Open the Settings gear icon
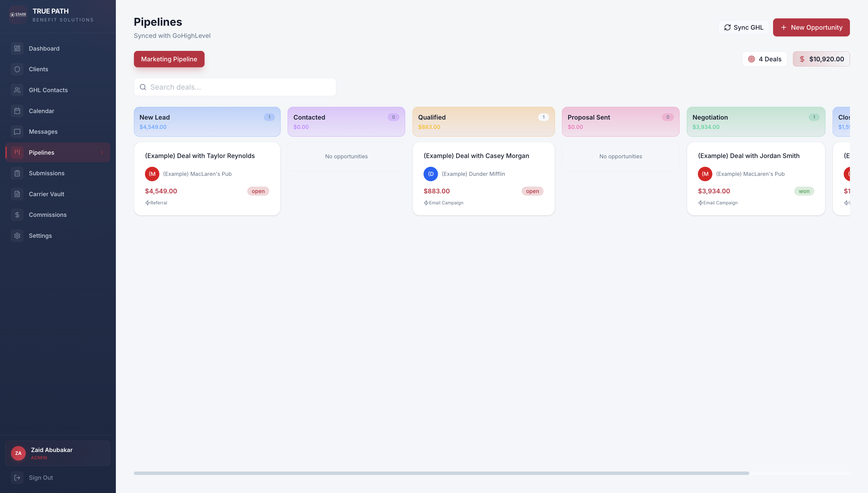The height and width of the screenshot is (493, 868). point(17,236)
